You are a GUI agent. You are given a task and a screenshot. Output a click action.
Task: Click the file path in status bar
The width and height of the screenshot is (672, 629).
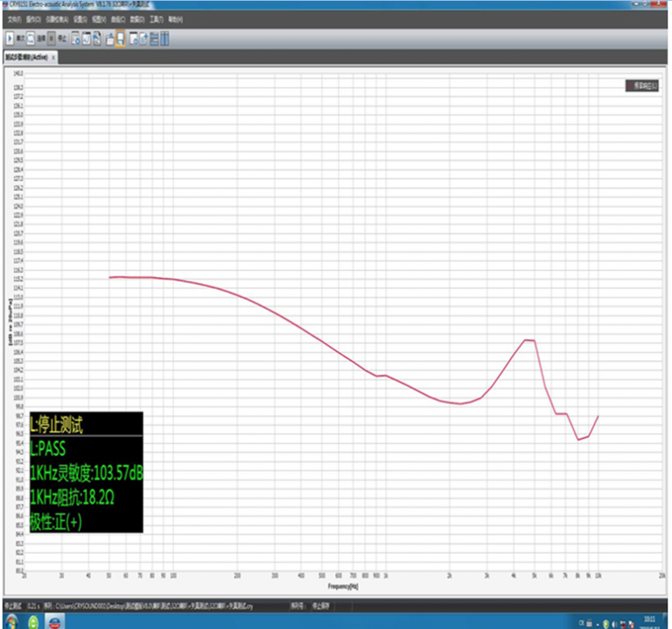148,606
